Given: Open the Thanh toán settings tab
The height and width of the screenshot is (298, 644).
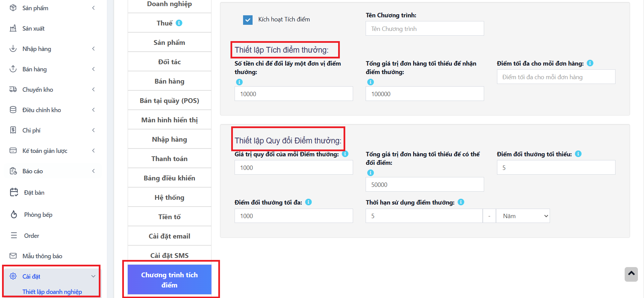Looking at the screenshot, I should coord(169,159).
